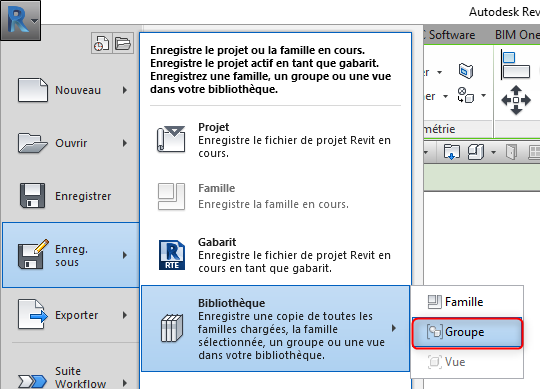Expand the Bibliothèque submenu arrow
This screenshot has height=389, width=540.
(x=394, y=328)
